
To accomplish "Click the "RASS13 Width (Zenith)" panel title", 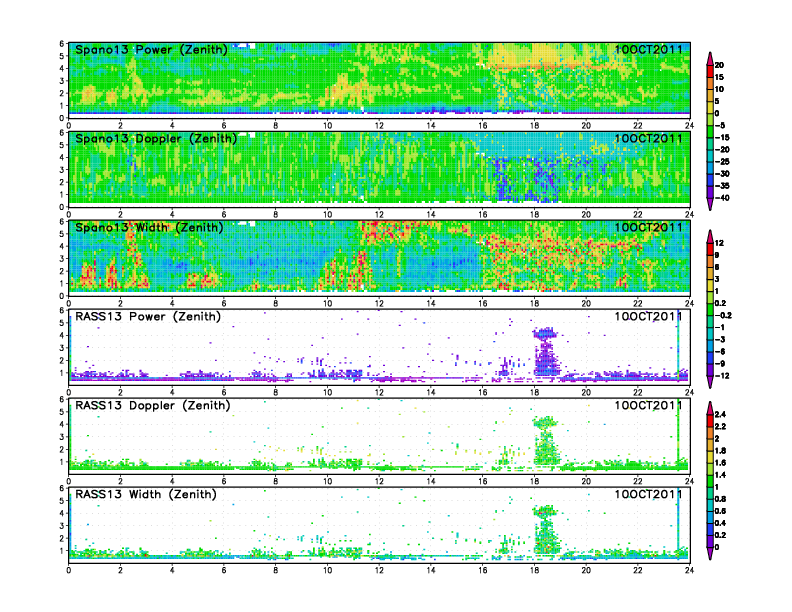I will 146,494.
